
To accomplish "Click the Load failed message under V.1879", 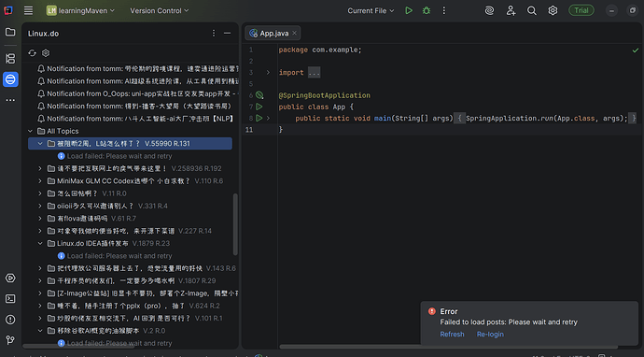I will [x=119, y=256].
